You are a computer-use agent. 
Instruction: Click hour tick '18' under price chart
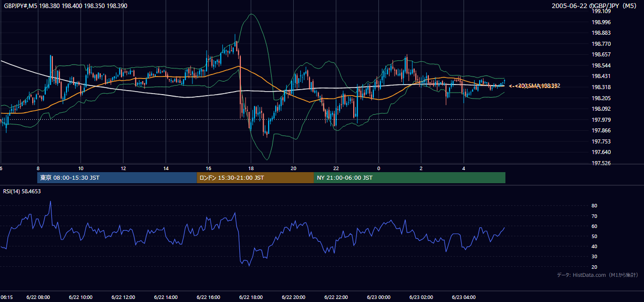coord(251,169)
